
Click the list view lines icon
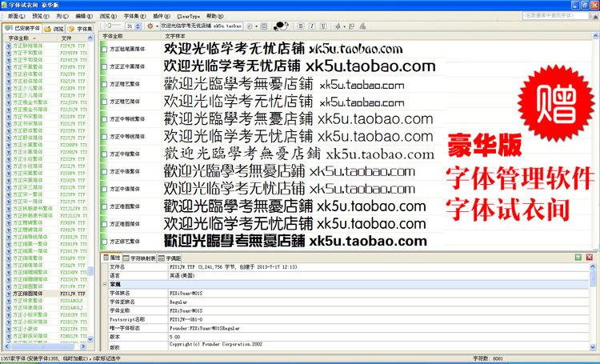tap(264, 26)
